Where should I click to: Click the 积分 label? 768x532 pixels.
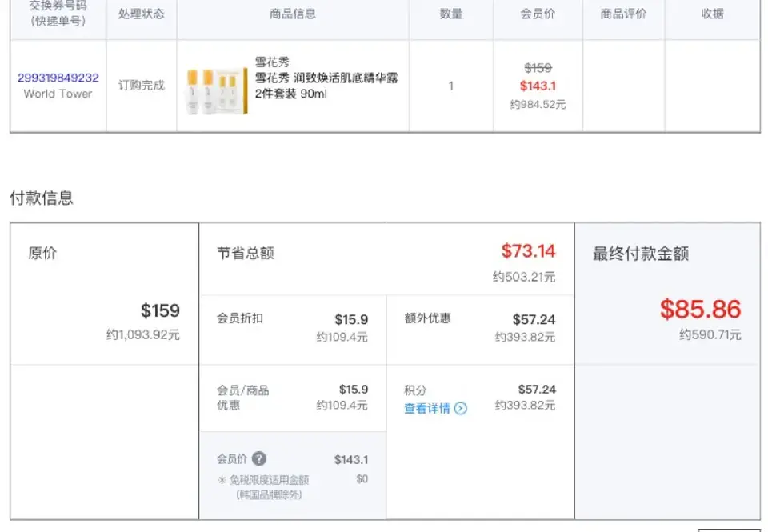coord(415,390)
